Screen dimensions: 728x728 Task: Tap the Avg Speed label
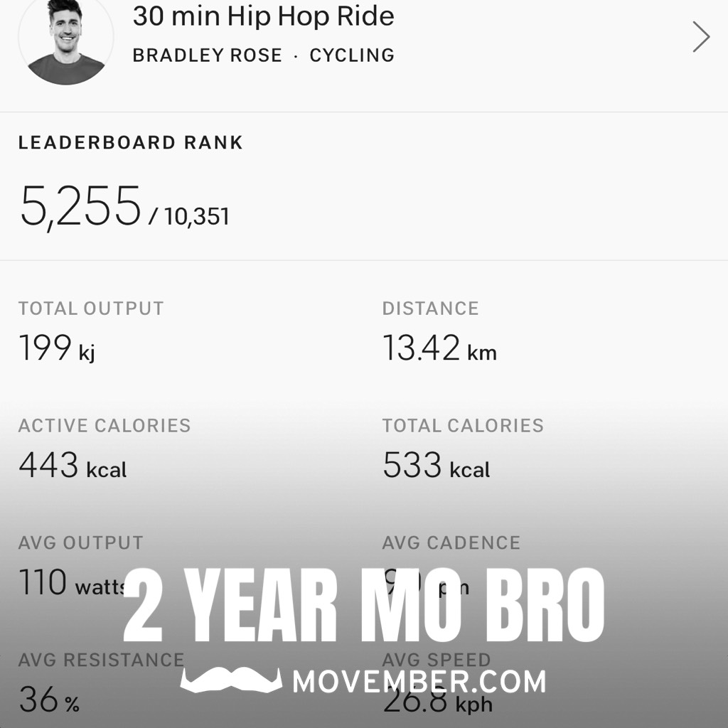point(436,660)
